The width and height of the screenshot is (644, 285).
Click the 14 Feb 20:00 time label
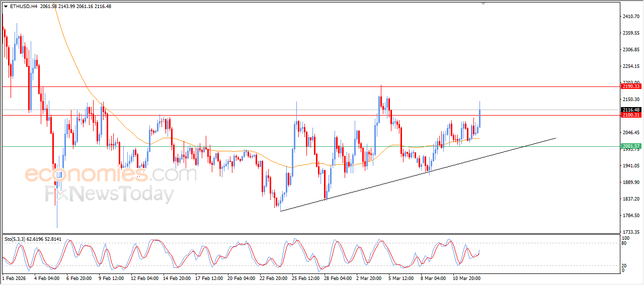[x=177, y=278]
